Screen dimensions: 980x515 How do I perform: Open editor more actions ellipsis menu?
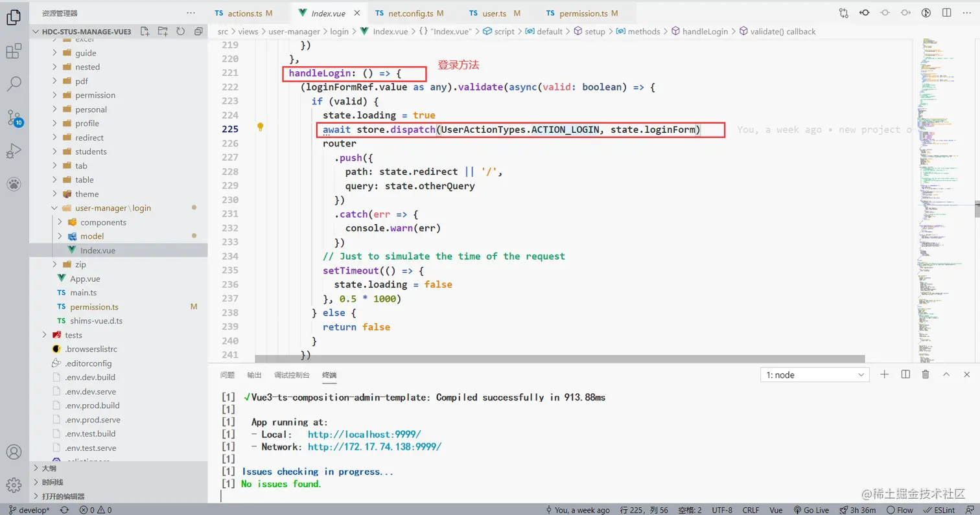tap(967, 13)
